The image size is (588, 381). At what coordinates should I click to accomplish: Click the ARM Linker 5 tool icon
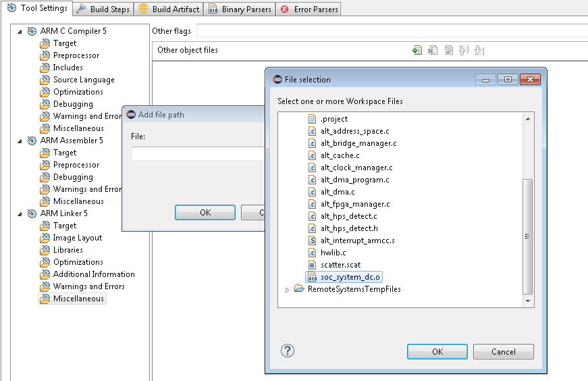[x=32, y=213]
